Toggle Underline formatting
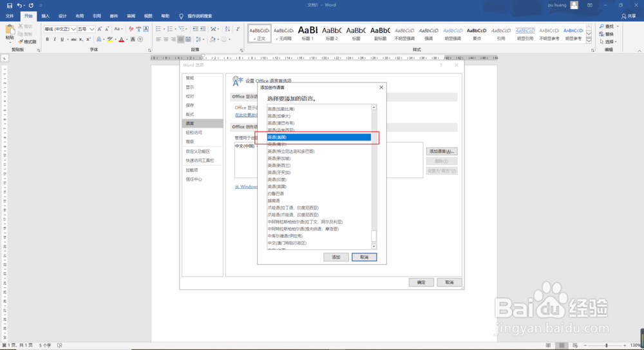Viewport: 644px width, 350px height. [62, 39]
